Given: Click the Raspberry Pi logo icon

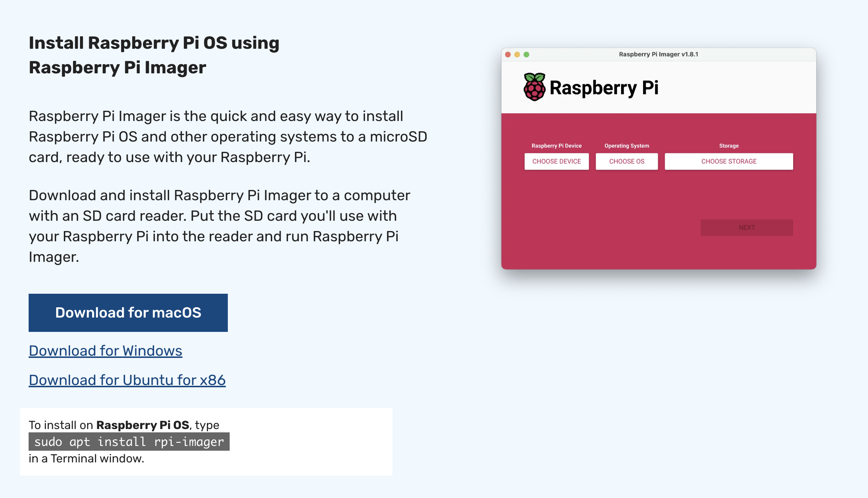Looking at the screenshot, I should pyautogui.click(x=535, y=87).
